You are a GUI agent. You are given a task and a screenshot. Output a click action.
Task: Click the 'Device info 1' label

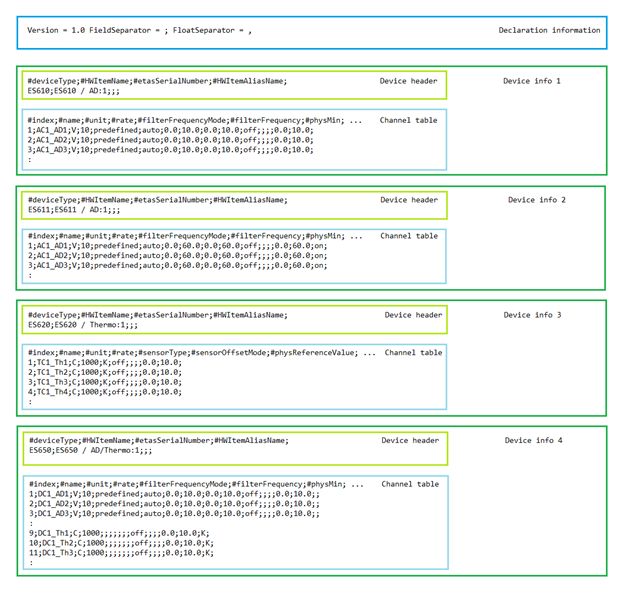tap(532, 81)
